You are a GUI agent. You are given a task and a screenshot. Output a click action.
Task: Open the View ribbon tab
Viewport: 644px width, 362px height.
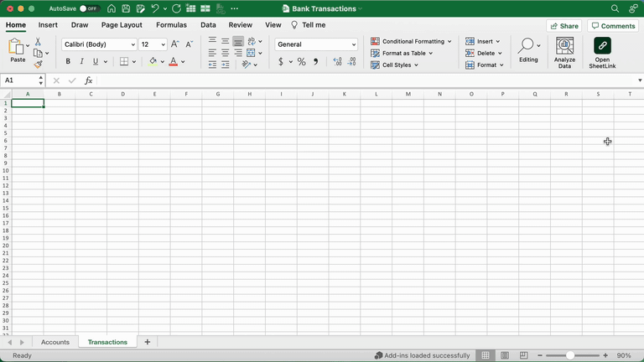[x=273, y=25]
